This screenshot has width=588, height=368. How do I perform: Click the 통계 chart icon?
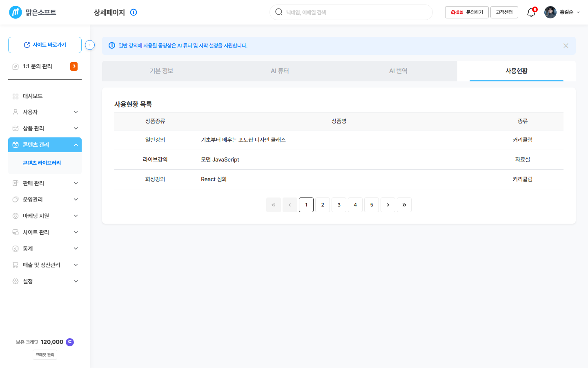[16, 249]
